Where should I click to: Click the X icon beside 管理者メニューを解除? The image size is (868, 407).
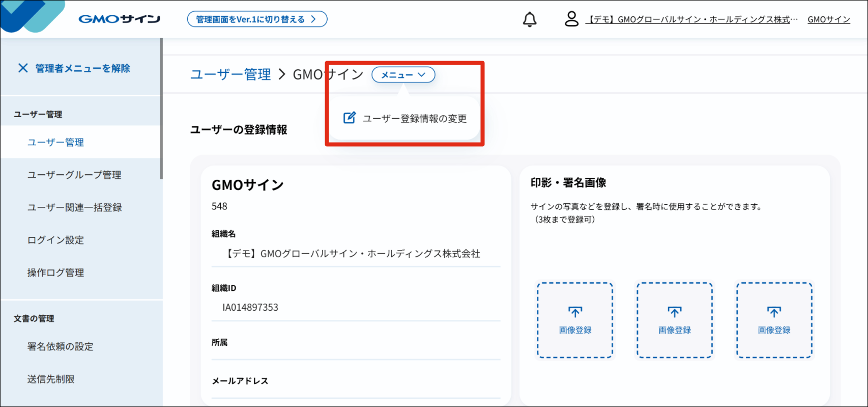click(x=23, y=68)
